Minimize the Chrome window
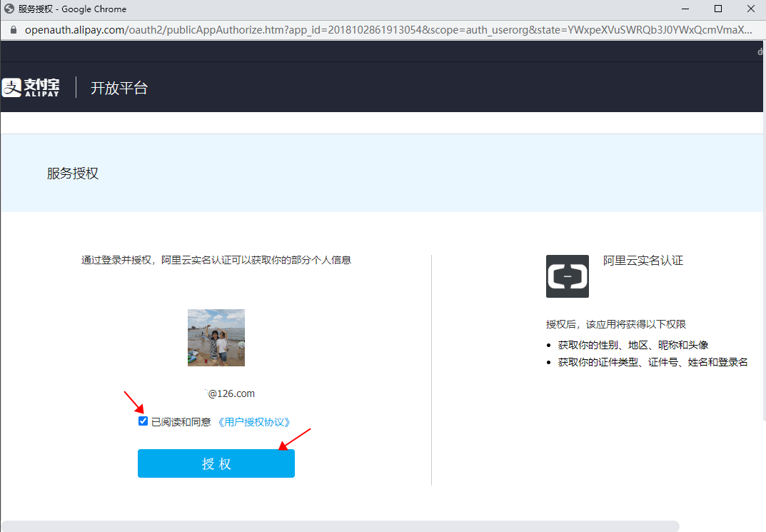766x532 pixels. tap(685, 9)
